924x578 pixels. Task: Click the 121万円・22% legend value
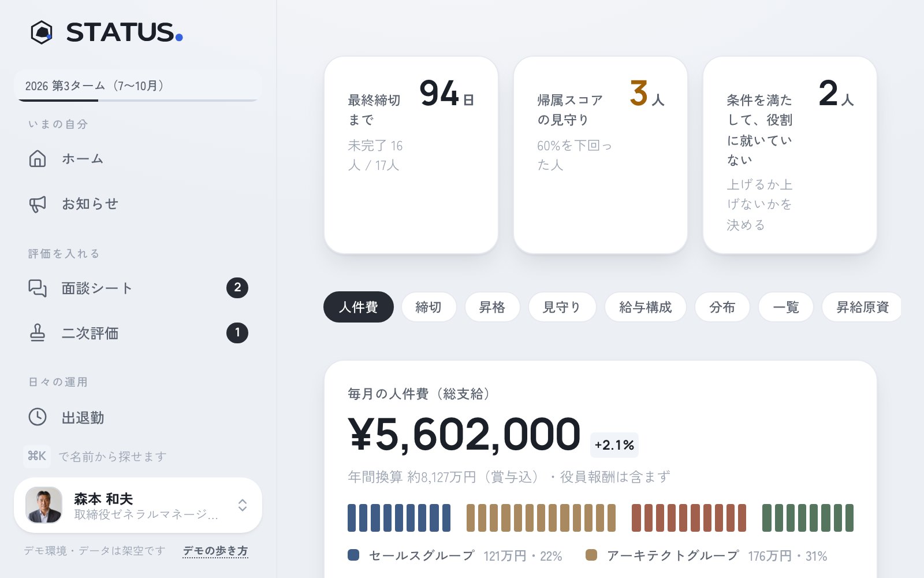[x=523, y=556]
